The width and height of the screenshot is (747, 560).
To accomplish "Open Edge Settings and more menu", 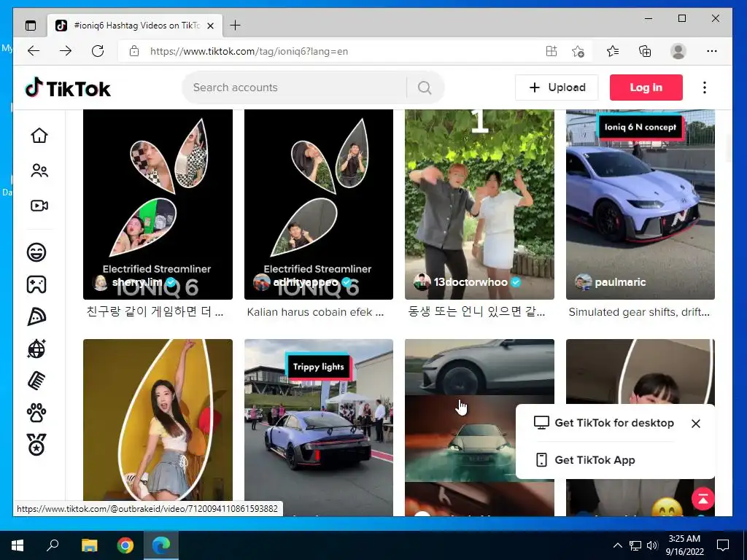I will 712,51.
